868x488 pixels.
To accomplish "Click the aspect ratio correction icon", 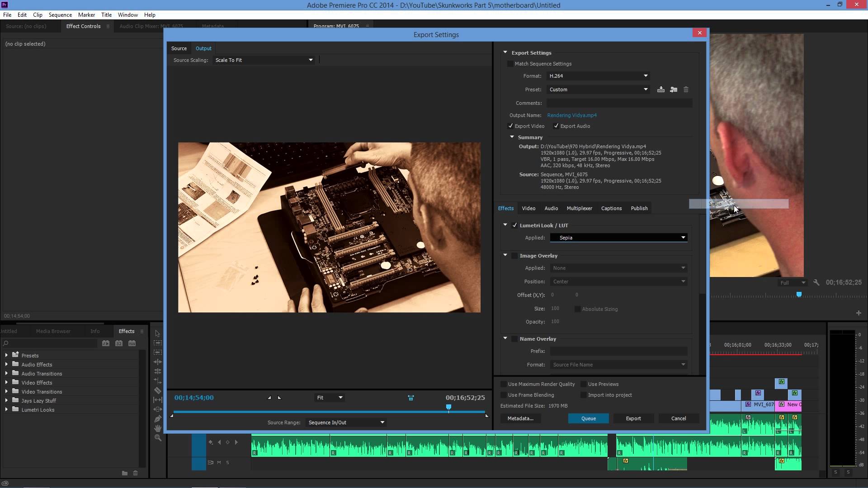I will pyautogui.click(x=410, y=398).
